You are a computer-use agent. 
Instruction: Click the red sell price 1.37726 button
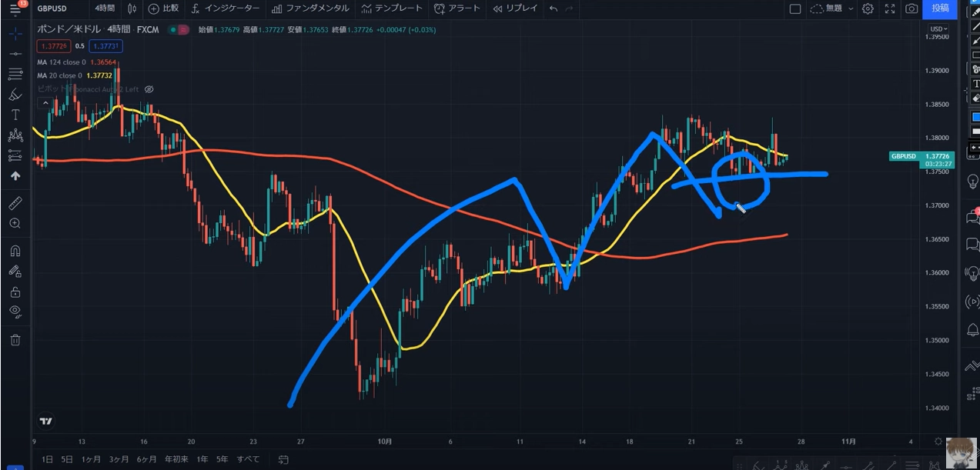tap(54, 46)
